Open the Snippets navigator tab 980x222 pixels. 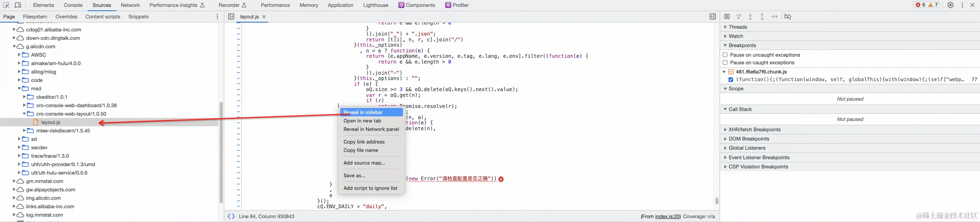point(138,16)
